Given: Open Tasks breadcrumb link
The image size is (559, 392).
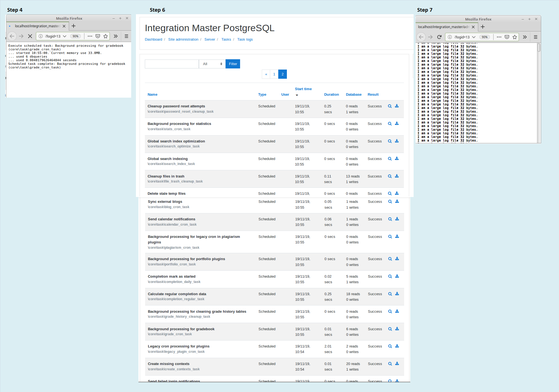Looking at the screenshot, I should tap(226, 40).
